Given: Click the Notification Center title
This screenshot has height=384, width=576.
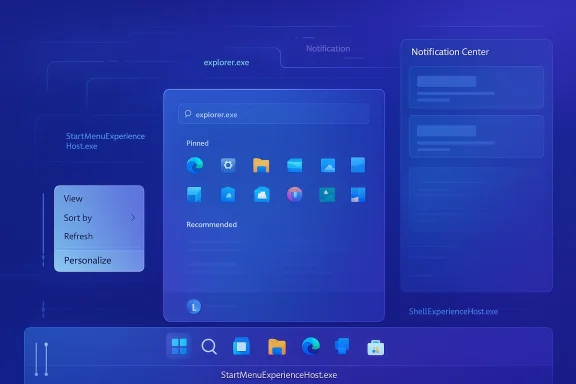Looking at the screenshot, I should pos(450,52).
